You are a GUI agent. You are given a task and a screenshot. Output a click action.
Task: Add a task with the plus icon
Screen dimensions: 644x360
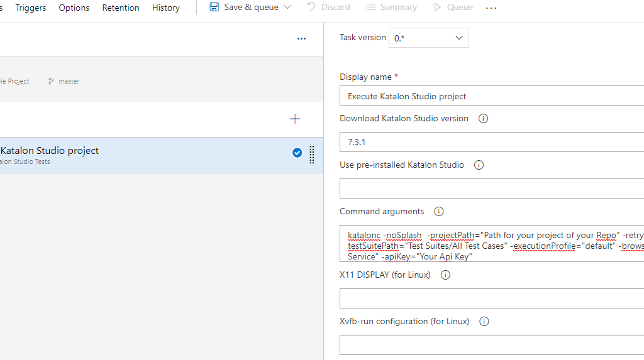point(295,119)
